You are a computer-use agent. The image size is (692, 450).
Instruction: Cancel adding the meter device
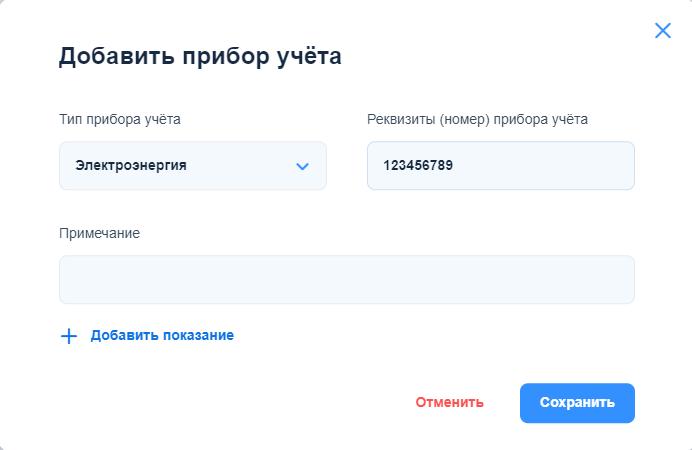(x=450, y=403)
